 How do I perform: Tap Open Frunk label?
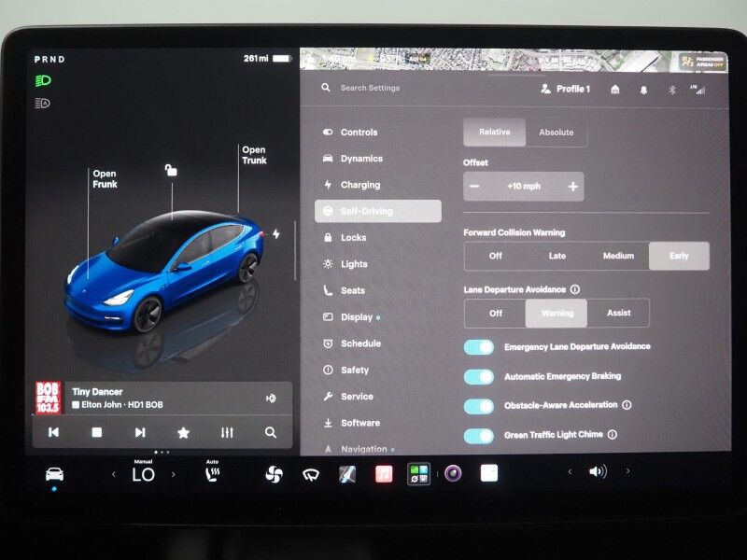(105, 178)
